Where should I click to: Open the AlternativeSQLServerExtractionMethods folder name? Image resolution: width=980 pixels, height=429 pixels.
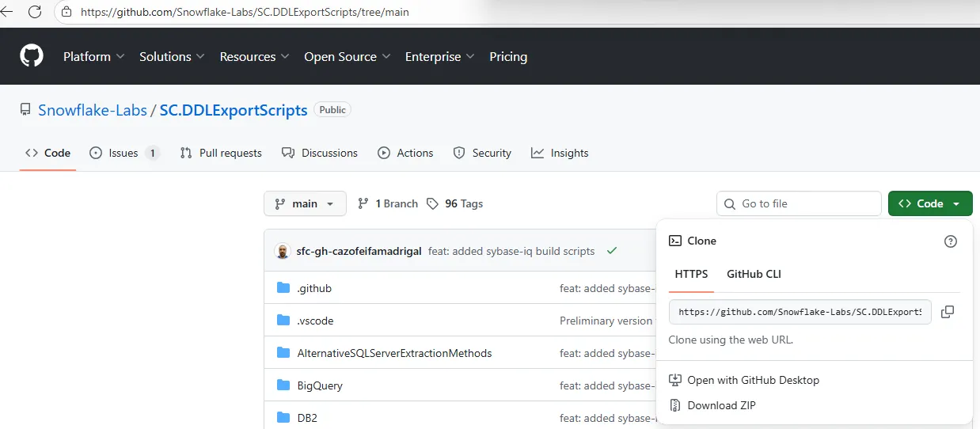(394, 353)
